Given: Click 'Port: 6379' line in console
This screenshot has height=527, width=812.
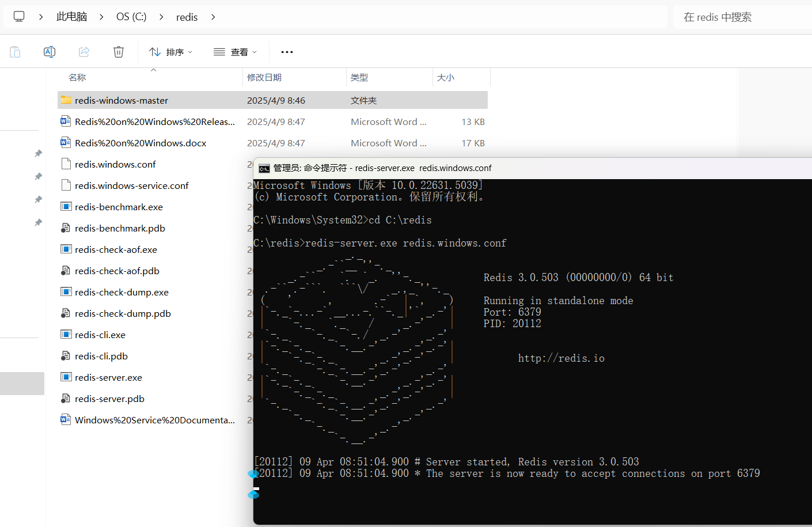Looking at the screenshot, I should point(513,312).
